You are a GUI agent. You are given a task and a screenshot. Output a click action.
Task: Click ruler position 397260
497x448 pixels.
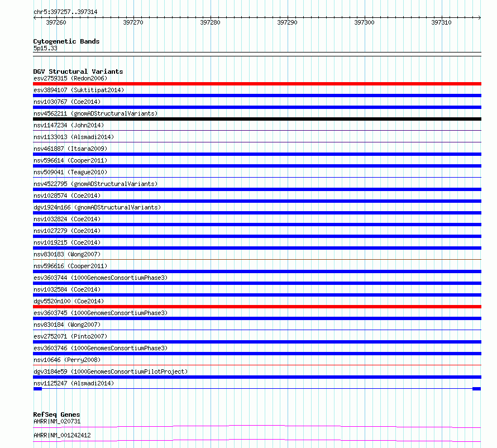click(x=56, y=22)
